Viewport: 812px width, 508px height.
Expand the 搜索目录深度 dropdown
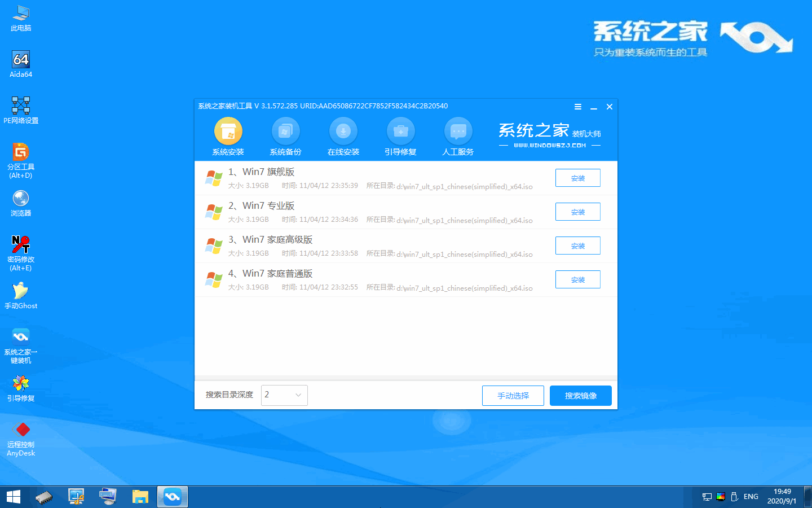[284, 395]
